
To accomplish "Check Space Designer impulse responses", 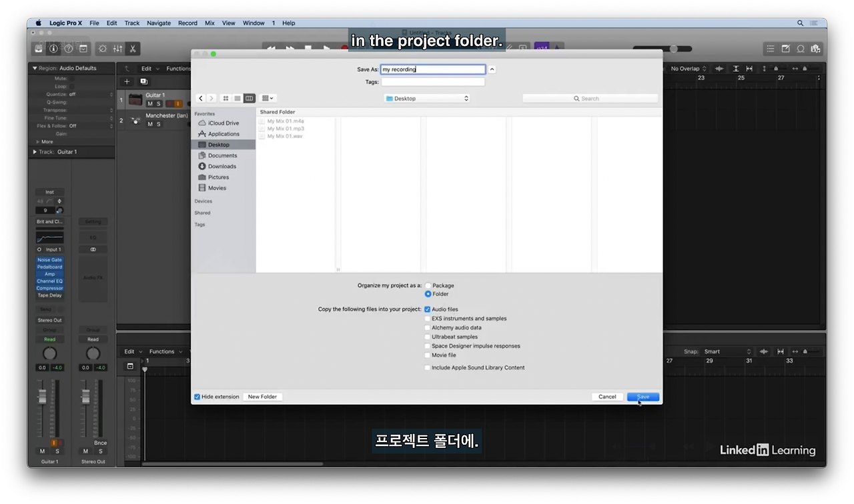I will point(428,346).
